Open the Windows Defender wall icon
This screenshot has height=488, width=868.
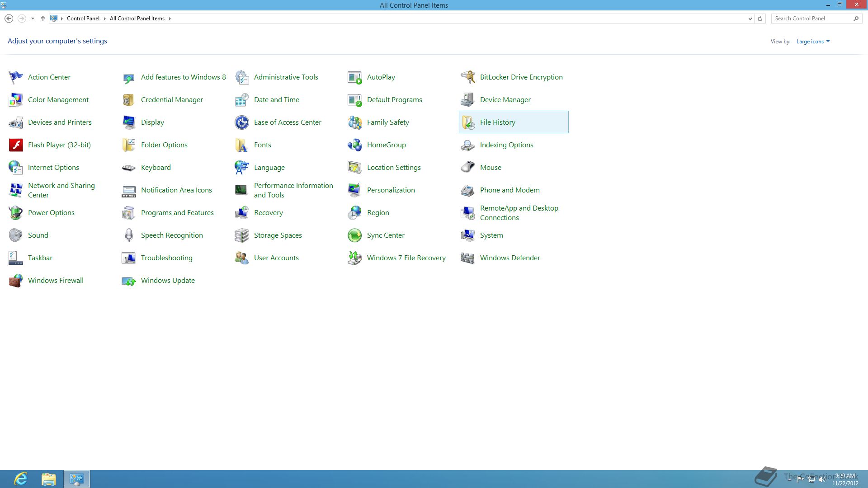(468, 258)
